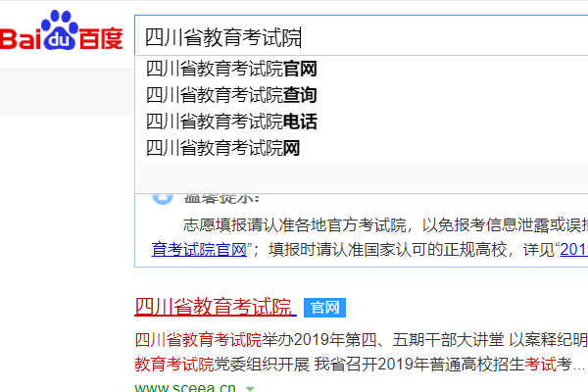Click the result snippet text 举办2019年第四、五期干部大讲堂
This screenshot has height=392, width=588.
pyautogui.click(x=383, y=340)
